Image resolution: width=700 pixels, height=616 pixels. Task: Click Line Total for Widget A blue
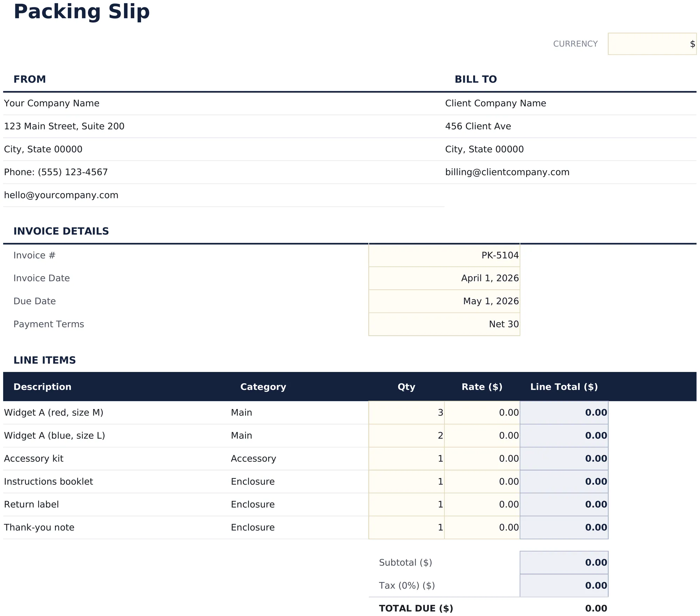pyautogui.click(x=564, y=435)
